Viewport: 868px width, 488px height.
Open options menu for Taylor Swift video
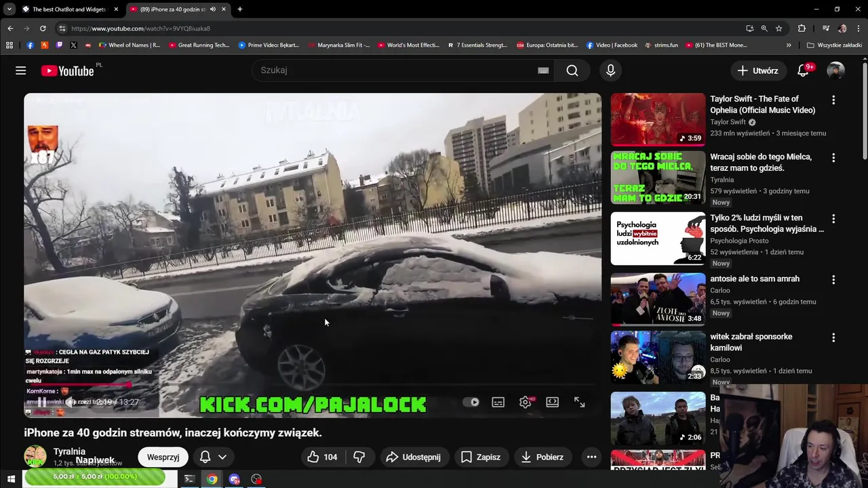(x=833, y=100)
